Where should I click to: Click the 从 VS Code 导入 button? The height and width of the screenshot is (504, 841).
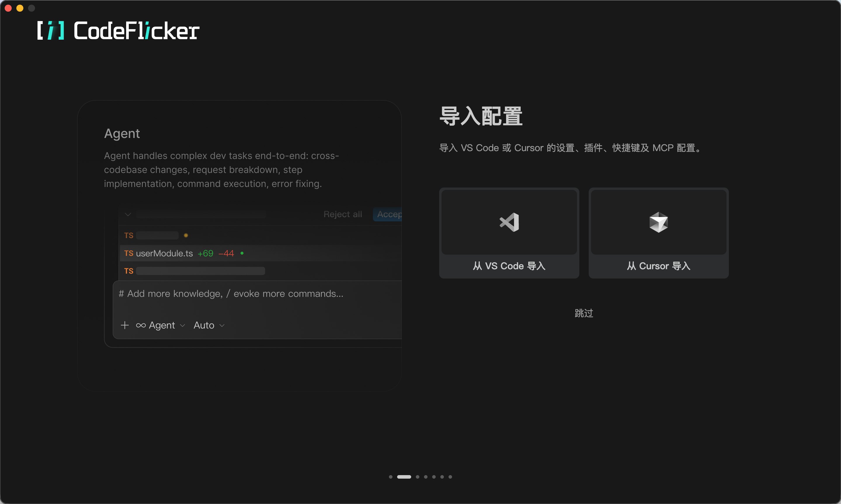(x=509, y=266)
